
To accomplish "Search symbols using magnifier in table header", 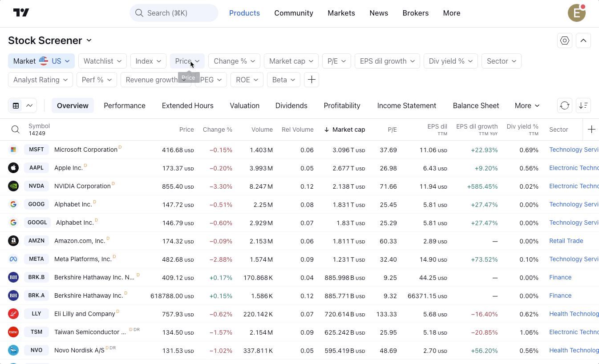I will [16, 129].
